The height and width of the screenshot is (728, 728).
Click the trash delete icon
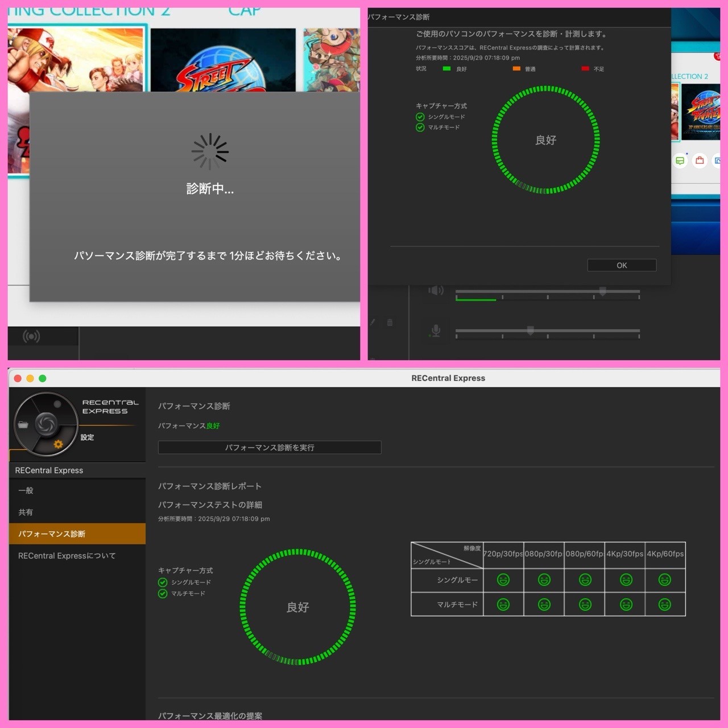[390, 322]
